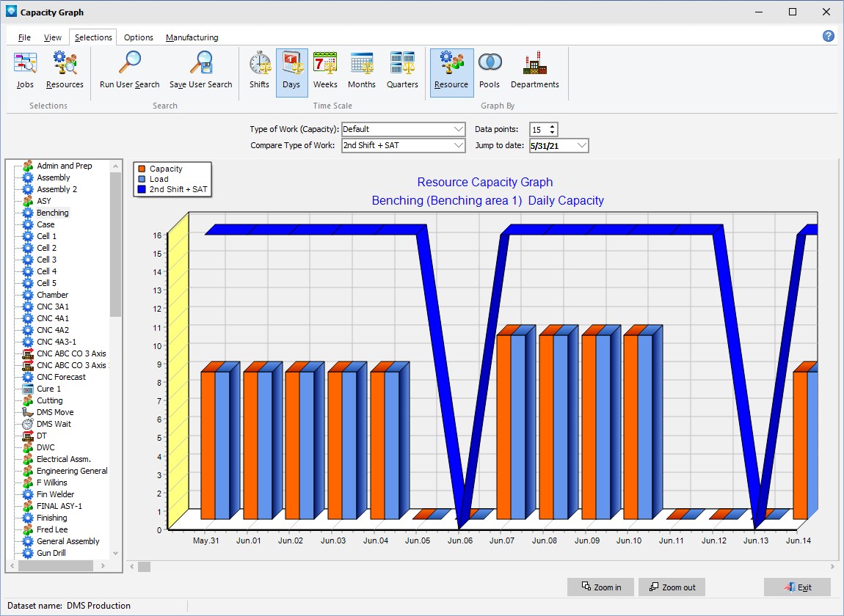
Task: Open the Jobs selection icon
Action: tap(25, 71)
